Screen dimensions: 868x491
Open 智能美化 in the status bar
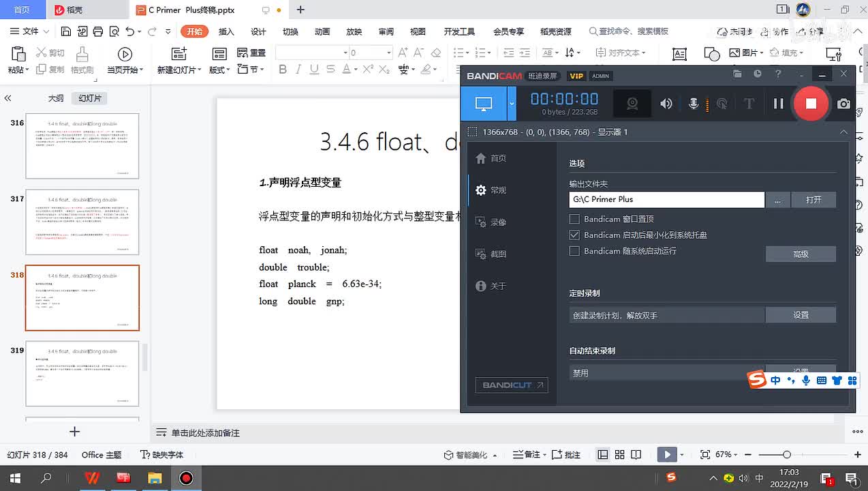(471, 454)
